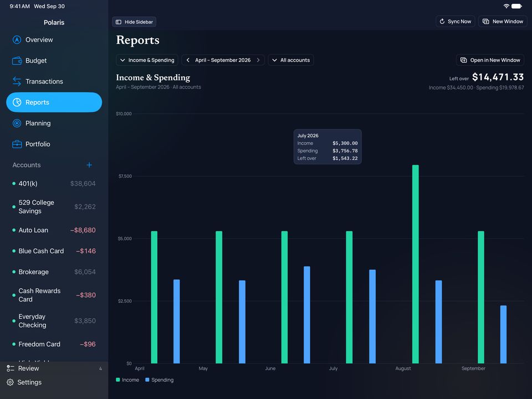The height and width of the screenshot is (399, 532).
Task: Click the Reports pie chart icon
Action: 17,103
